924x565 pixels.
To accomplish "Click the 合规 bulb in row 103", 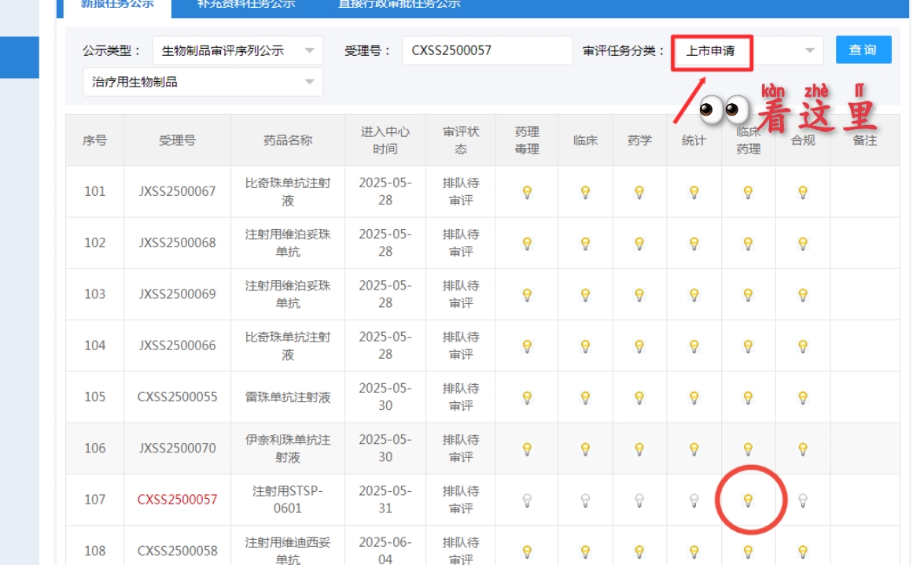I will point(803,294).
